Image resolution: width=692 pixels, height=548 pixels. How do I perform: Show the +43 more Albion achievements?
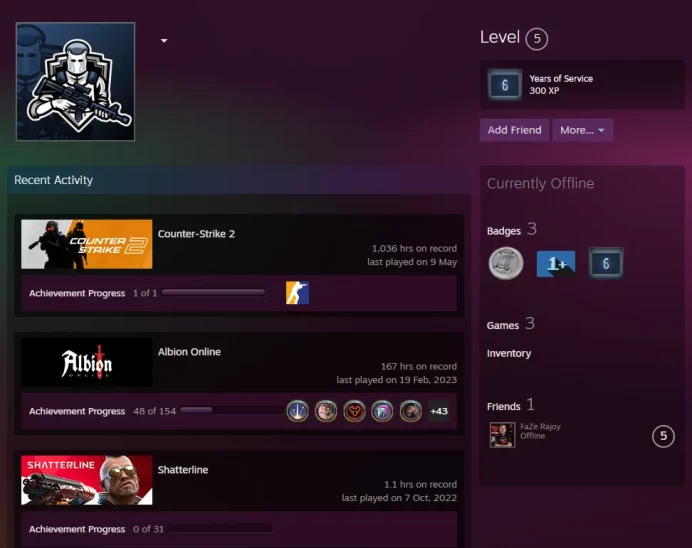tap(439, 411)
